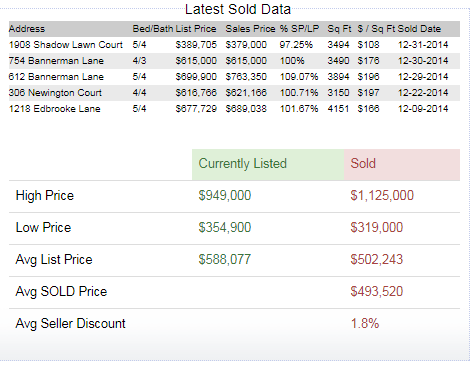
Task: Click the listed high price $949,000
Action: tap(225, 195)
